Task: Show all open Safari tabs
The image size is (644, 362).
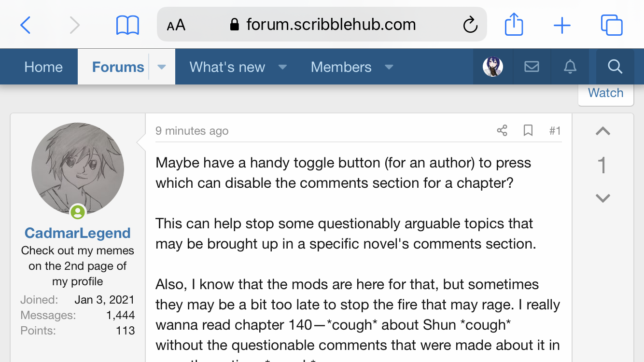Action: coord(611,25)
